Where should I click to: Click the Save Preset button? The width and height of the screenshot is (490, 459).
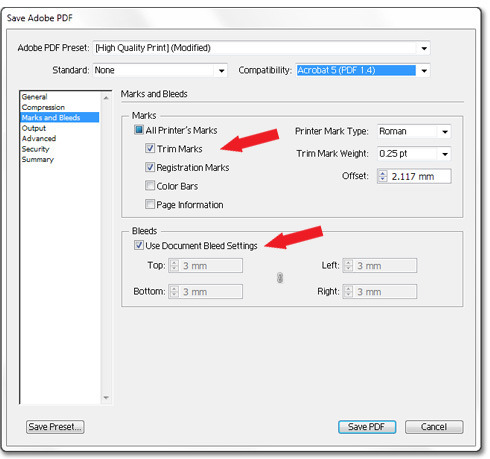click(x=55, y=427)
